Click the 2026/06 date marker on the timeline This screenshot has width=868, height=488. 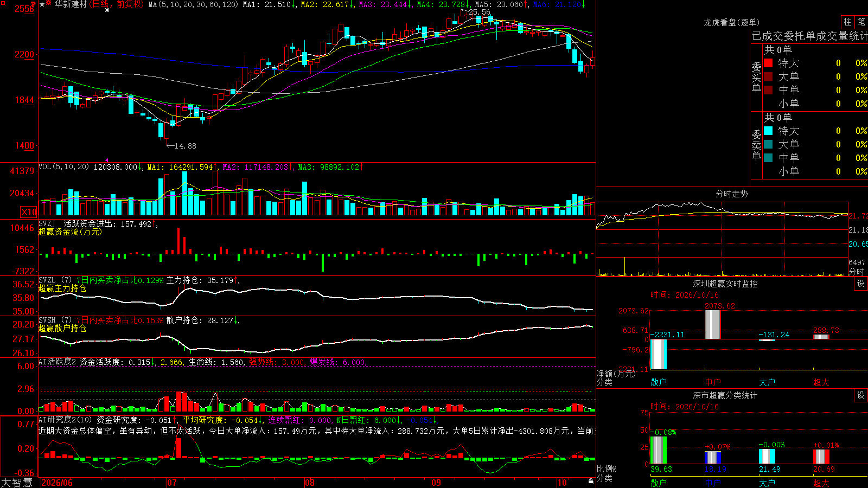point(57,483)
